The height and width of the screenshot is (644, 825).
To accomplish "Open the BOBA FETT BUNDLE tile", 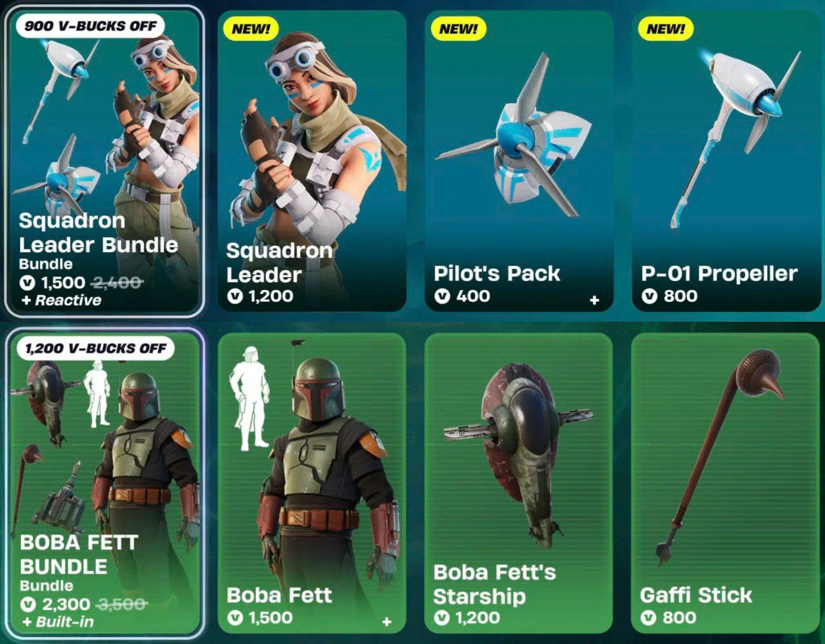I will point(104,483).
